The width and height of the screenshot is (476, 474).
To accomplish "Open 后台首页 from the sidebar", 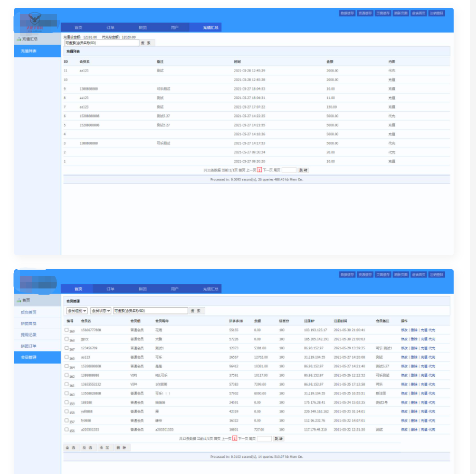I will coord(29,312).
